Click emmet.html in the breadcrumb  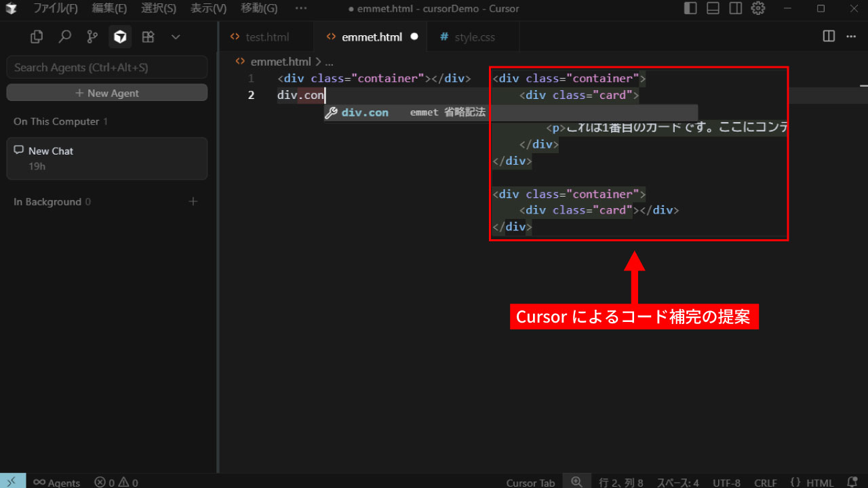click(280, 62)
